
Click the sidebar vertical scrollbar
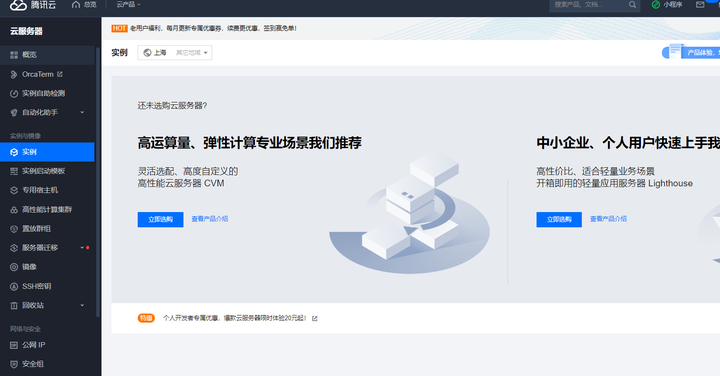[x=97, y=181]
